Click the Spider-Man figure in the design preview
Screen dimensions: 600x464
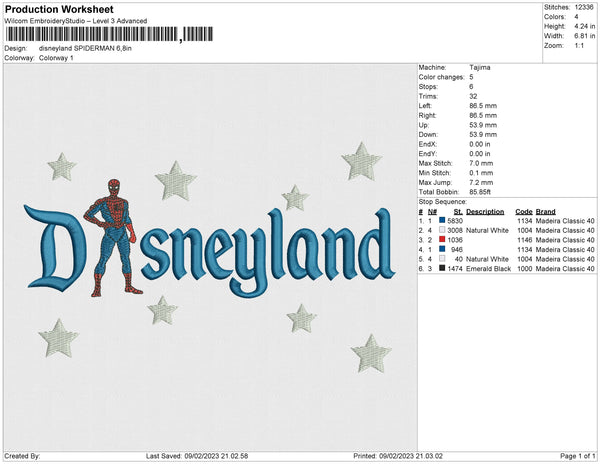(113, 237)
